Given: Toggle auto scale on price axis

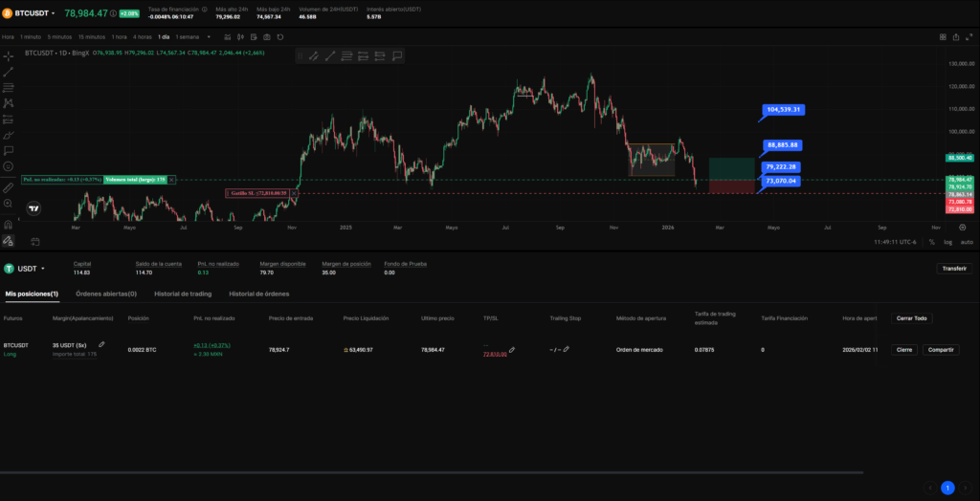Looking at the screenshot, I should [x=966, y=242].
